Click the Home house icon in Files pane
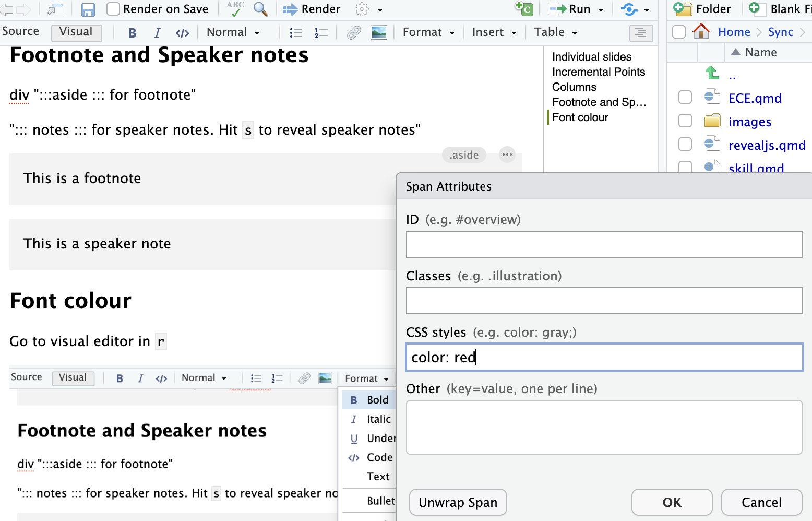This screenshot has width=812, height=521. tap(701, 32)
